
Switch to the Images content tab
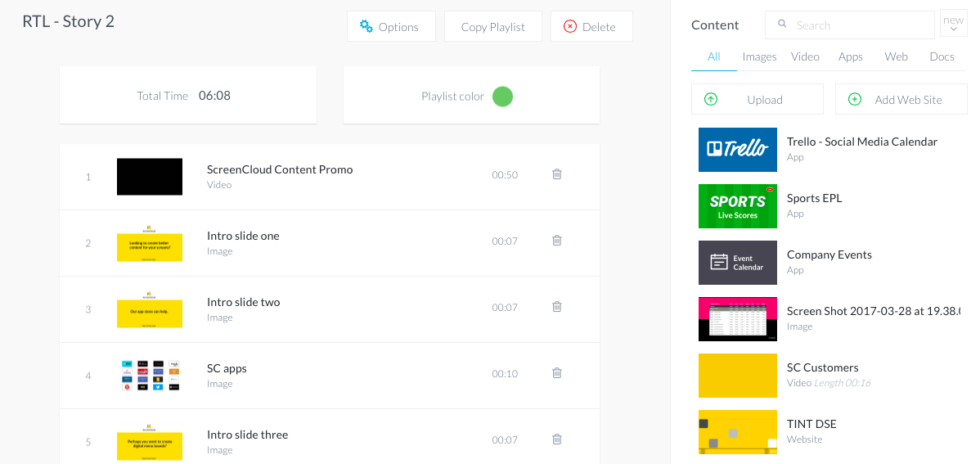[759, 56]
